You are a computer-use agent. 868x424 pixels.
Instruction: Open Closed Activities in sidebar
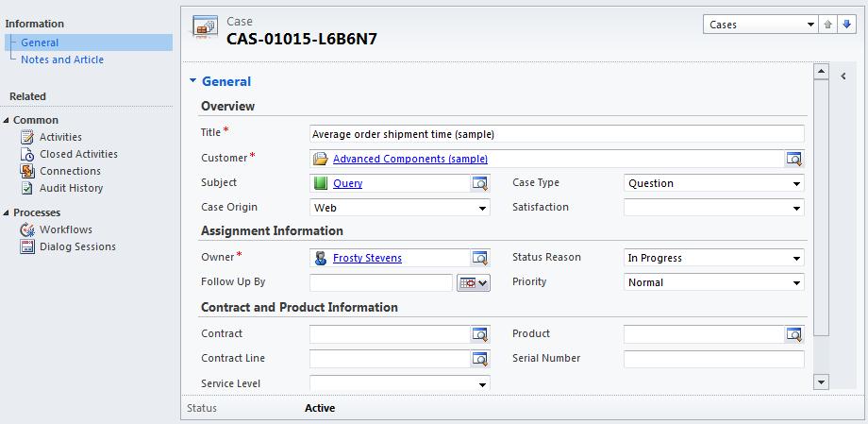coord(78,154)
